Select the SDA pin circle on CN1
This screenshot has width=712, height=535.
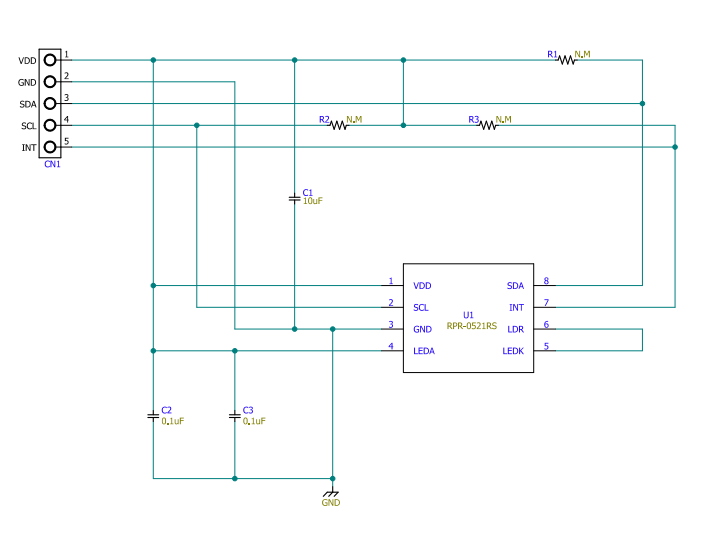tap(48, 103)
